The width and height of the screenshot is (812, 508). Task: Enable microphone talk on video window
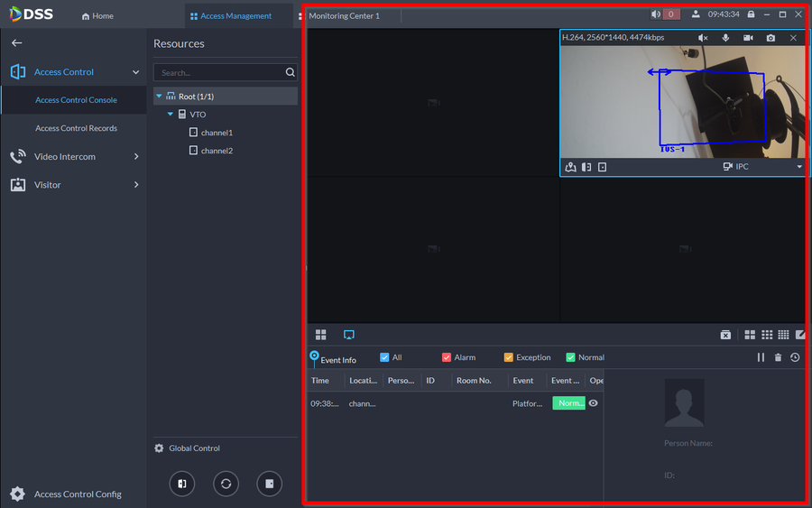tap(725, 38)
